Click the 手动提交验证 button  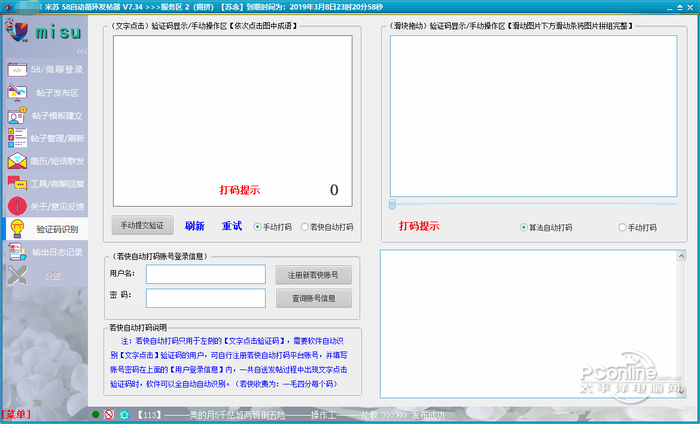(142, 225)
